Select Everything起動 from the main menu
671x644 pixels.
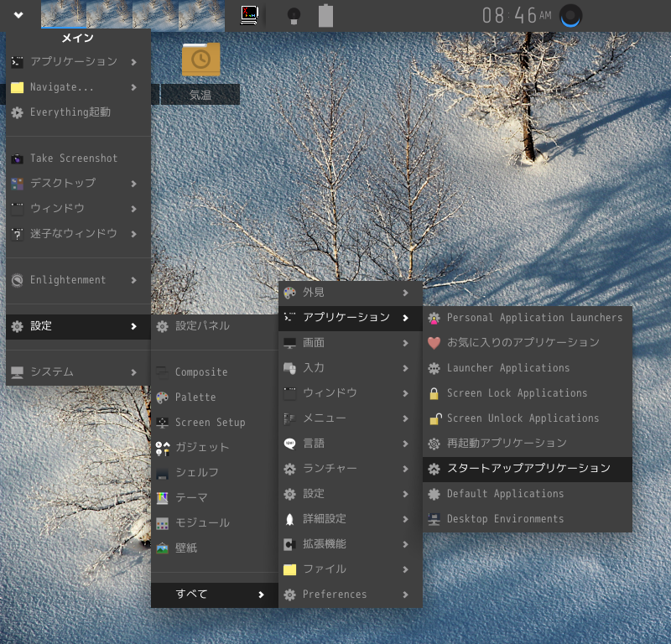(x=78, y=112)
